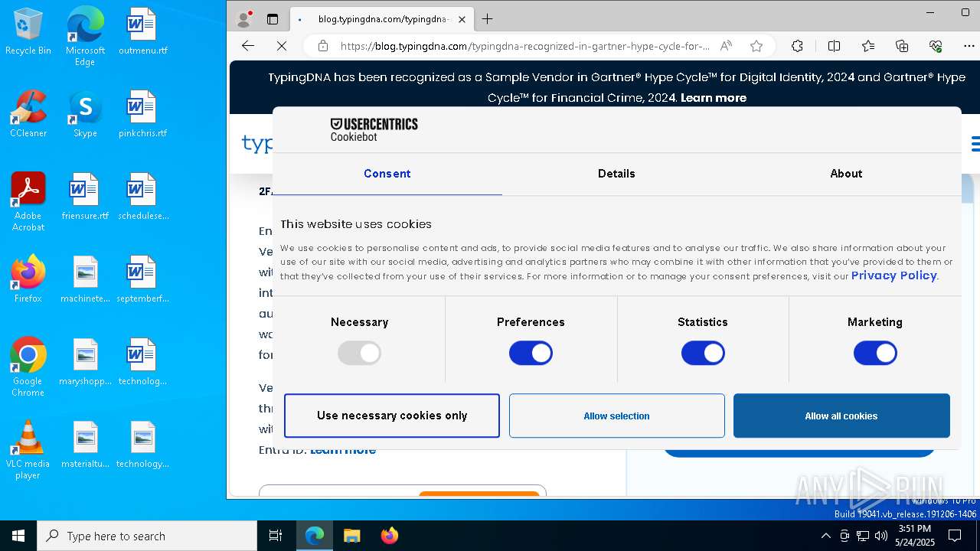Image resolution: width=980 pixels, height=551 pixels.
Task: Launch CCleaner from the desktop
Action: tap(28, 114)
